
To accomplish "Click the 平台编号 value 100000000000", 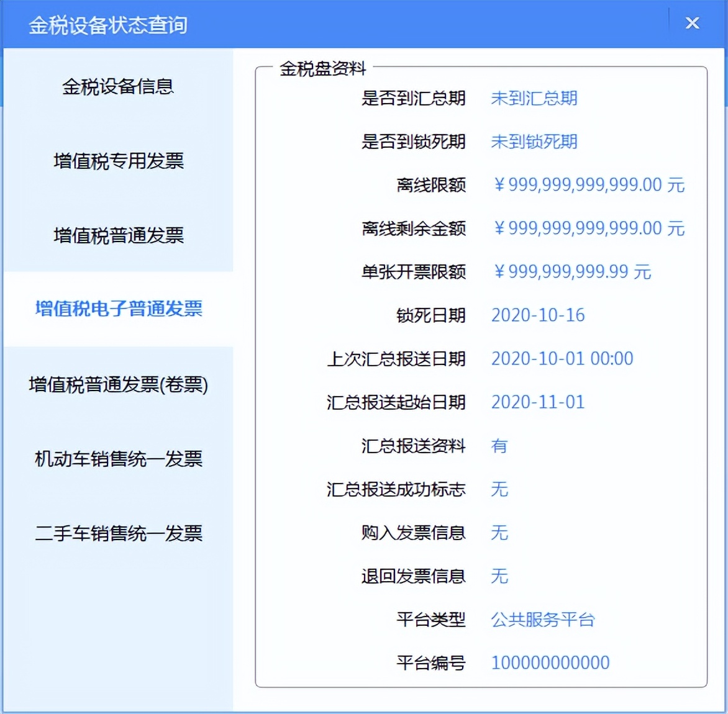I will click(550, 662).
